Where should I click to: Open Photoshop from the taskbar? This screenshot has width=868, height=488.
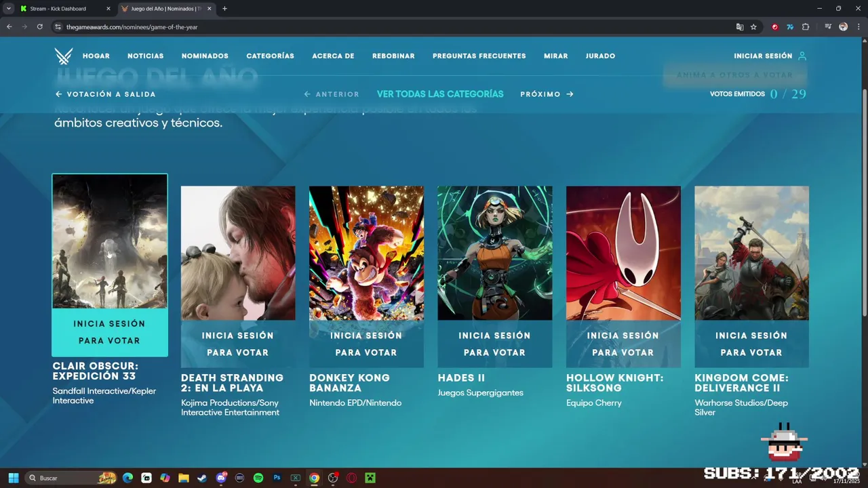click(x=277, y=478)
